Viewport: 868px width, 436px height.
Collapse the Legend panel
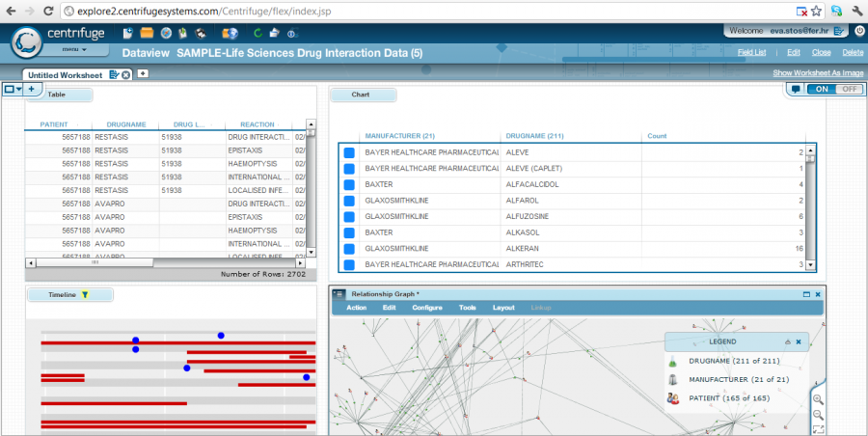point(787,341)
